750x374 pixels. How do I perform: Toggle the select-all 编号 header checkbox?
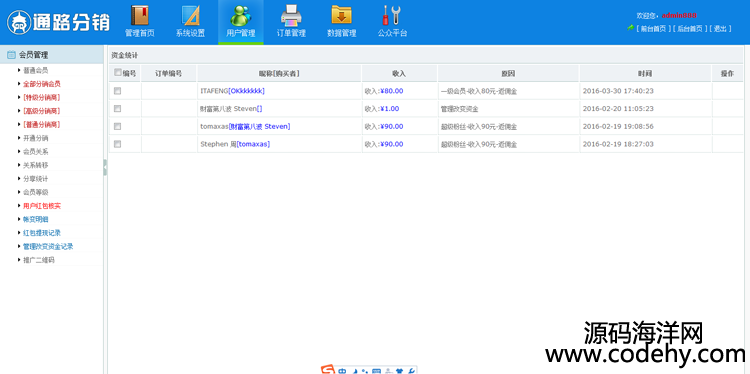(118, 73)
